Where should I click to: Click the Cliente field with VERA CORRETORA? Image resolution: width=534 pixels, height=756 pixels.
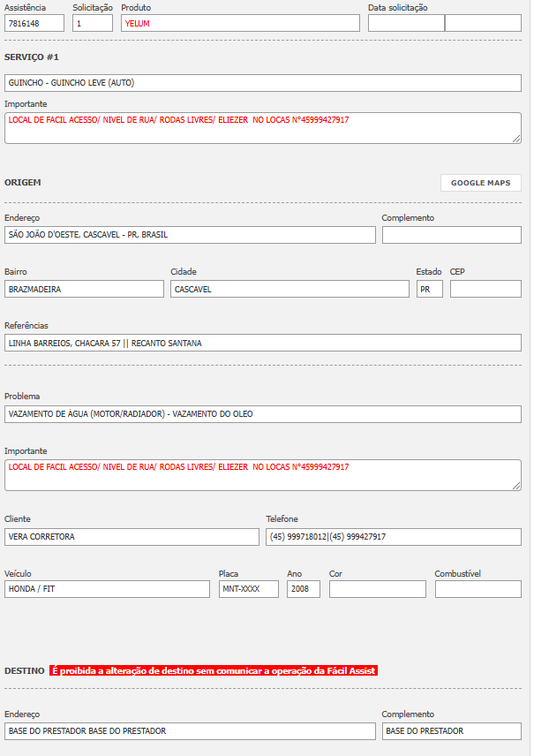[x=132, y=536]
